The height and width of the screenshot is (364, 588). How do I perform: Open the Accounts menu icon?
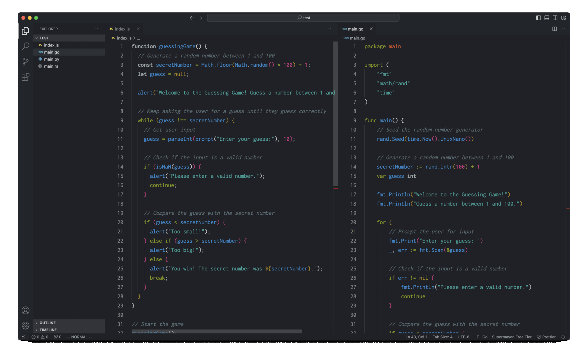tap(26, 310)
